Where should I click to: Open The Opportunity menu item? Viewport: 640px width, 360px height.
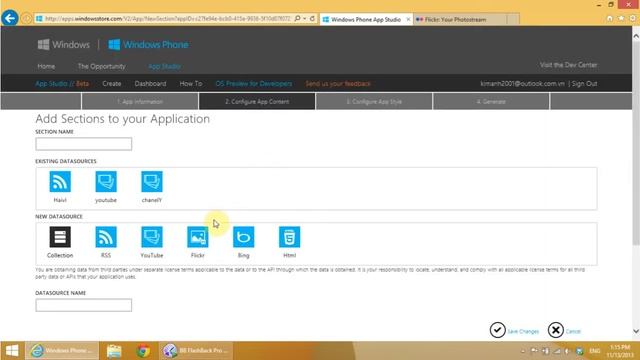(102, 66)
